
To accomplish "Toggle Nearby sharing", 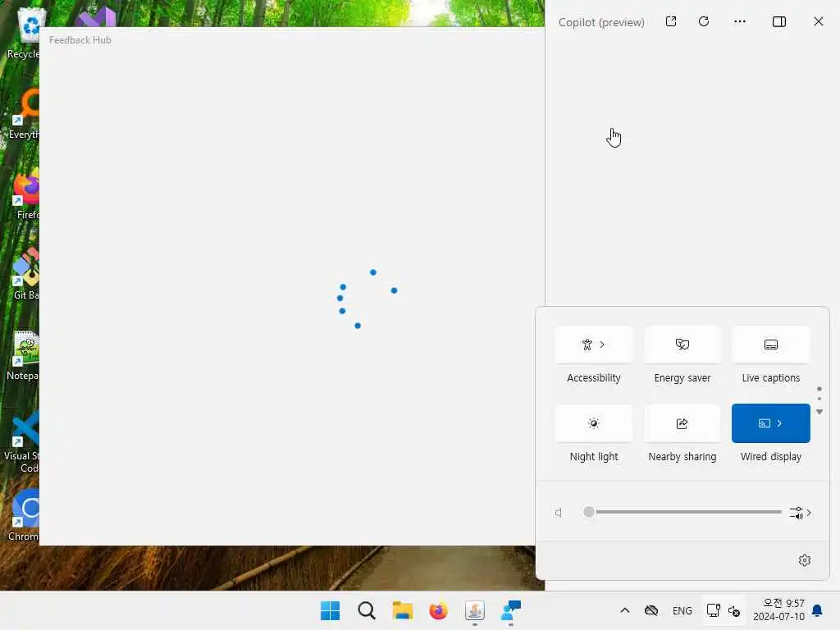I will (x=682, y=423).
